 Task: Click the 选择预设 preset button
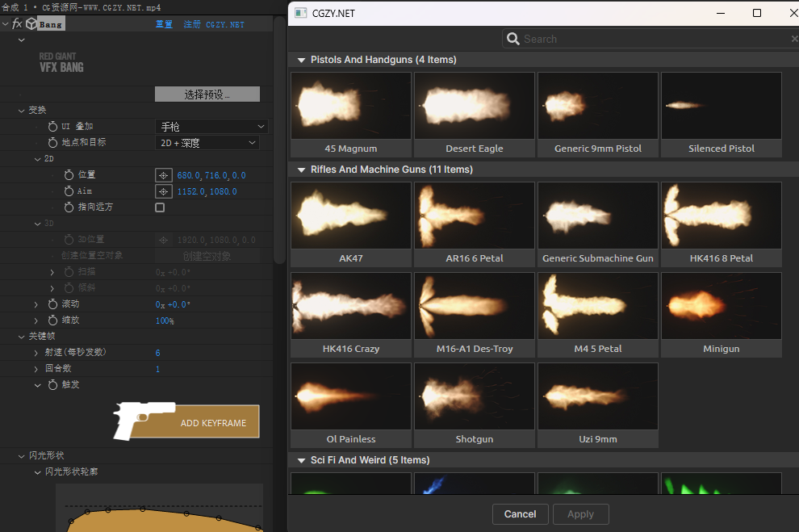point(207,94)
